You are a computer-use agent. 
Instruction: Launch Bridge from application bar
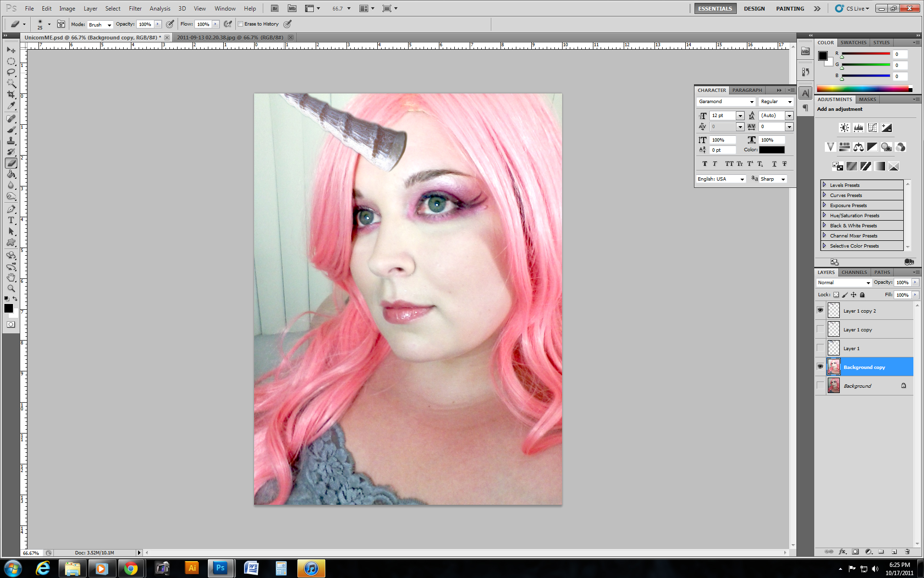click(x=274, y=8)
